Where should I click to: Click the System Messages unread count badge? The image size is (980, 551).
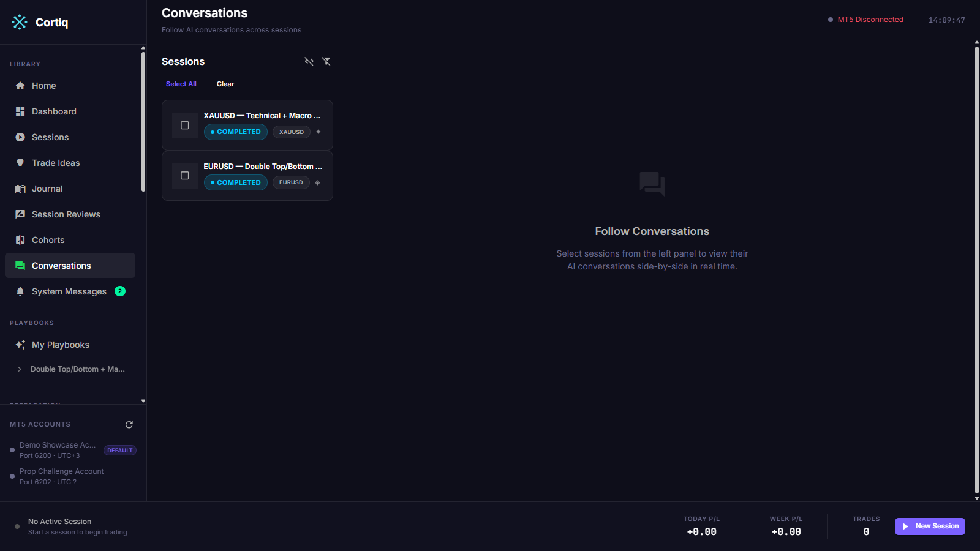(120, 291)
